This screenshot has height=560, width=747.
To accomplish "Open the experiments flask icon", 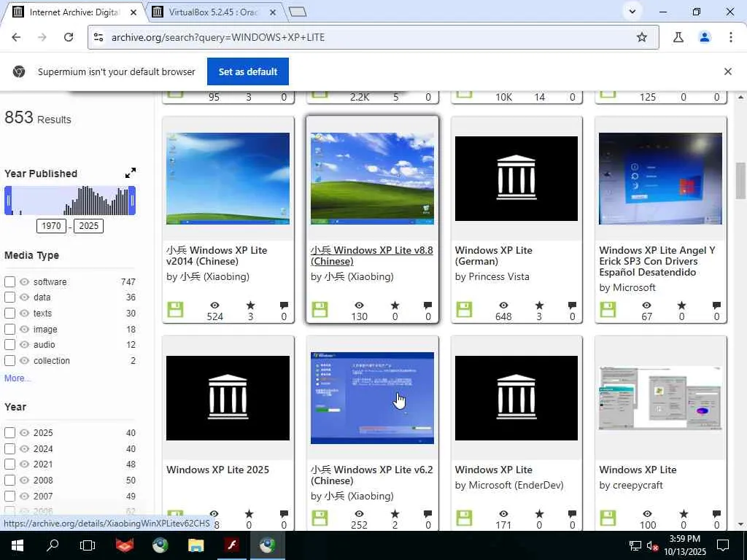I will click(678, 37).
